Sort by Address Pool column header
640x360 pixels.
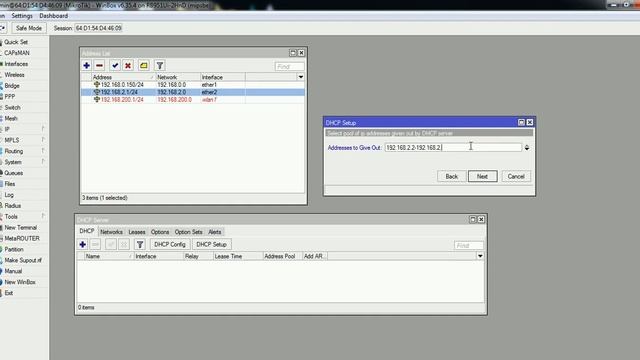(282, 256)
